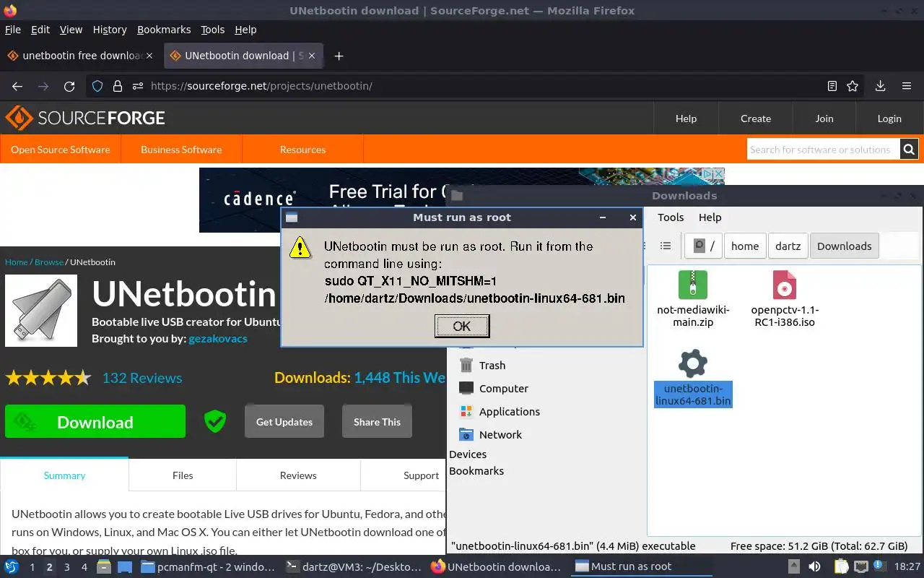Click the Get Updates button

284,421
